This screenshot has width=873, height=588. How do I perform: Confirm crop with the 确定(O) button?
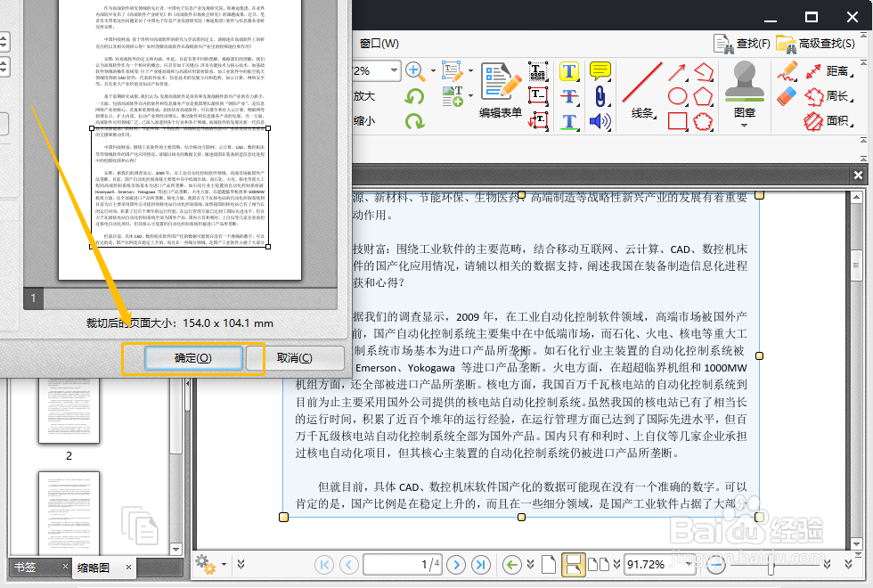(x=192, y=358)
